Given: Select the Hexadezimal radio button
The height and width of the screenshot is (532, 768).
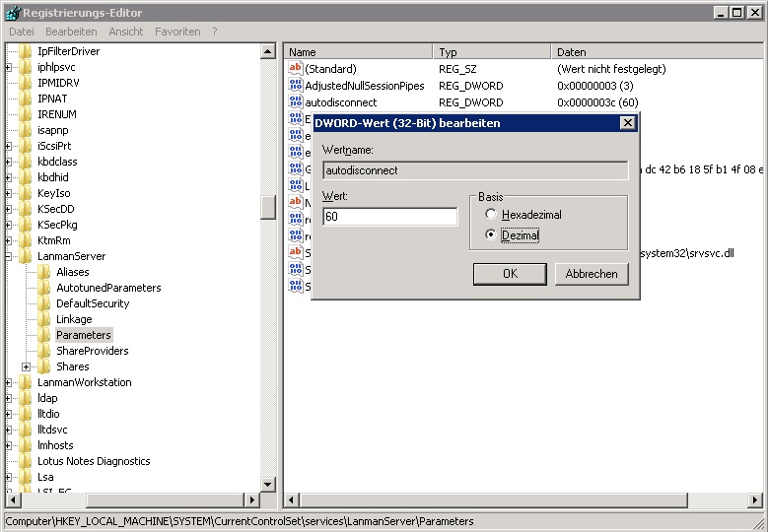Looking at the screenshot, I should click(x=491, y=214).
